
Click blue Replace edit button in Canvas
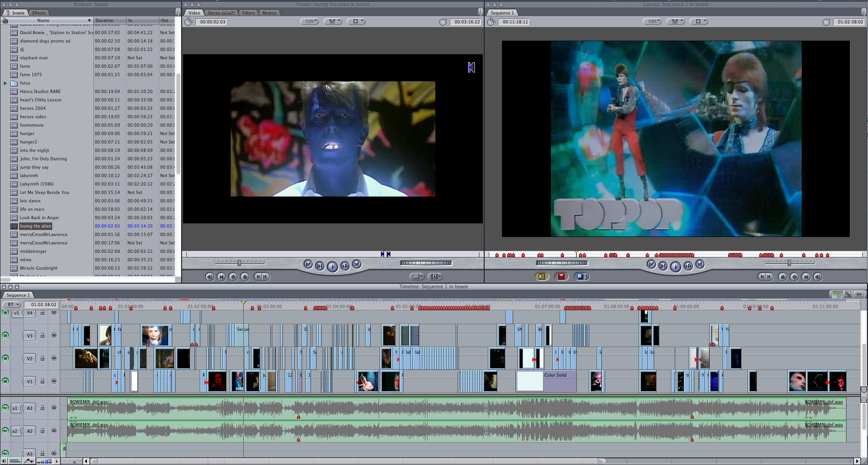581,276
